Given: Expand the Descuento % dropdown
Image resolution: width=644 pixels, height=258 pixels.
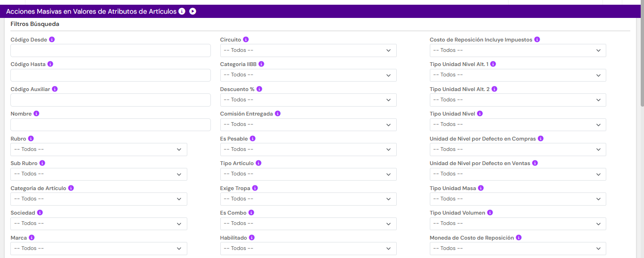Looking at the screenshot, I should (x=308, y=100).
